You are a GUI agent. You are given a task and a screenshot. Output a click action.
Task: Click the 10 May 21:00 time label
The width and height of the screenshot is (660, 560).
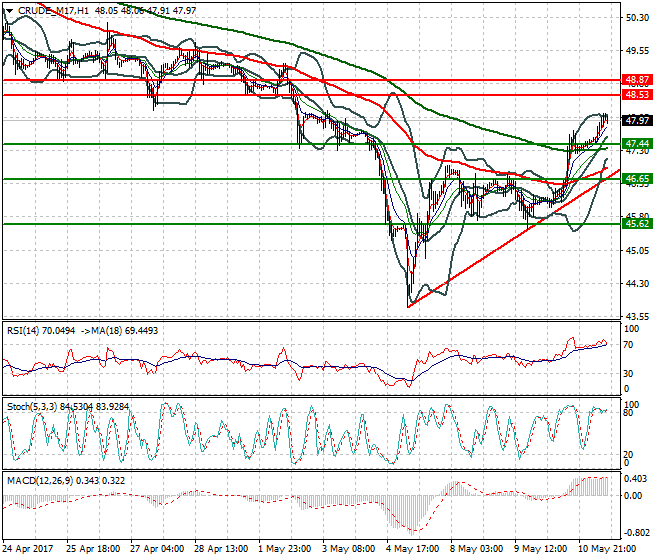tap(607, 549)
